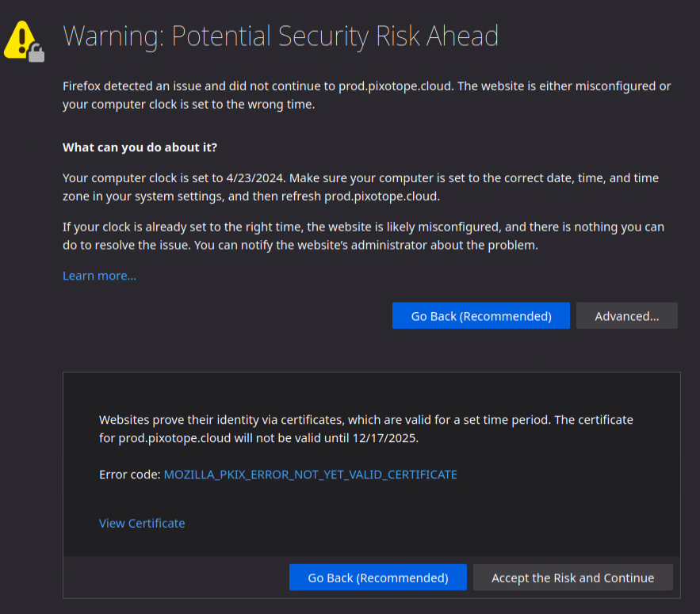Click the MOZILLA_PKIX_ERROR_NOT_YET_VALID_CERTIFICATE error code link

[x=310, y=475]
